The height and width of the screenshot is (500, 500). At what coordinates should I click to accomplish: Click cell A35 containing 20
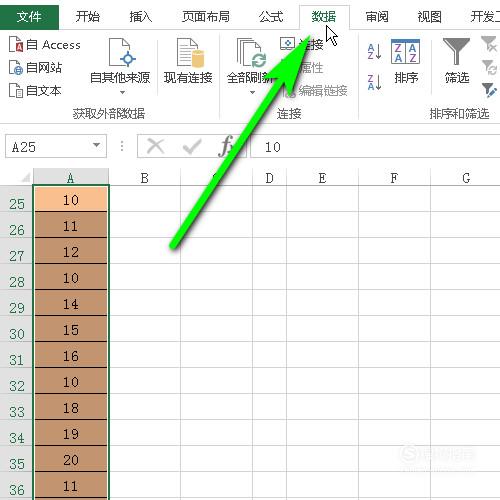(71, 459)
